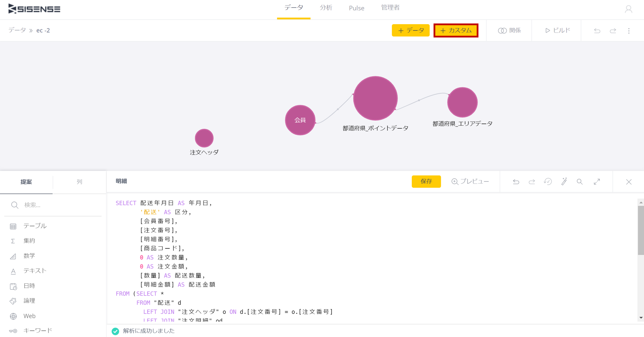This screenshot has height=337, width=644.
Task: Click the 関係 relationships button
Action: (509, 30)
